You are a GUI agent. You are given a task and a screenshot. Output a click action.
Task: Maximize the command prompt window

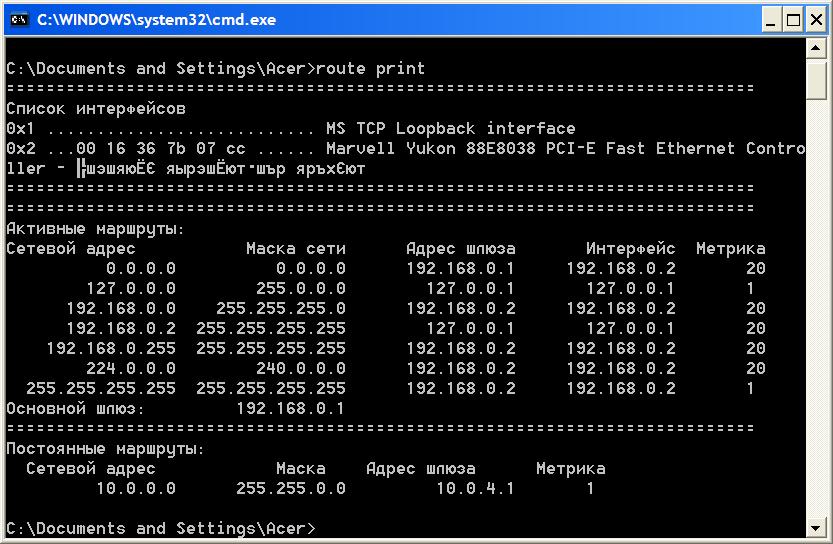coord(794,20)
